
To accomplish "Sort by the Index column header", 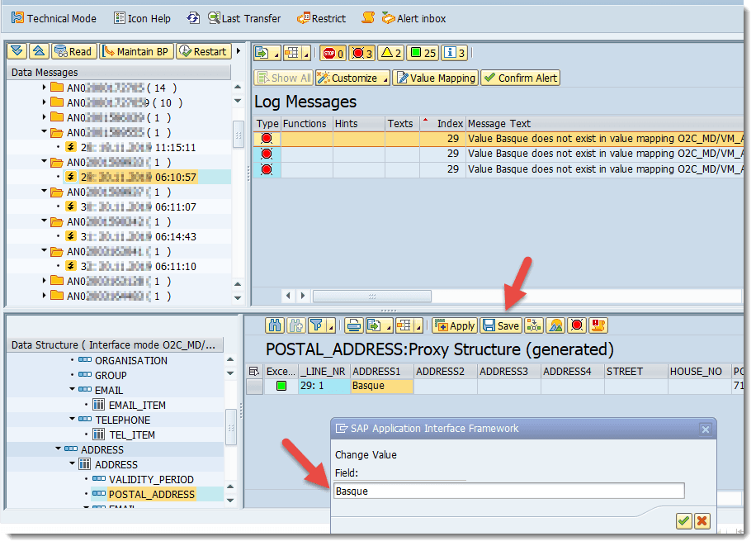I will 443,124.
